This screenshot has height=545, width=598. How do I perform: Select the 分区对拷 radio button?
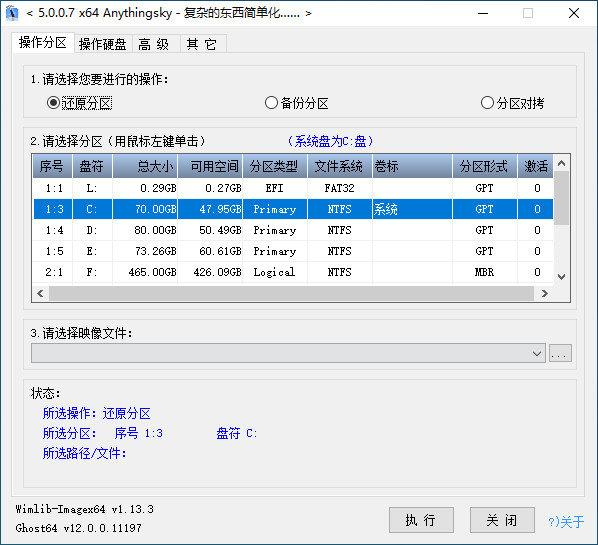[512, 103]
